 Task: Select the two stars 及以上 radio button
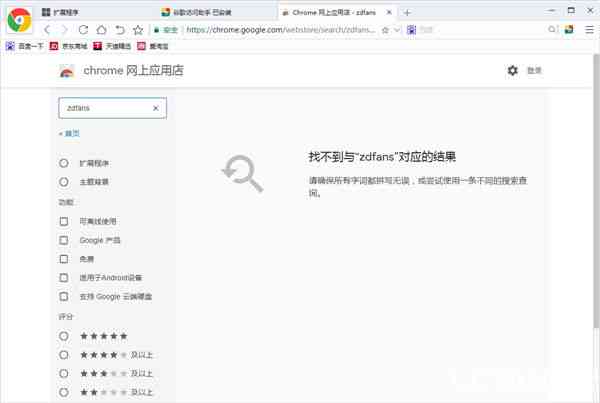coord(64,392)
